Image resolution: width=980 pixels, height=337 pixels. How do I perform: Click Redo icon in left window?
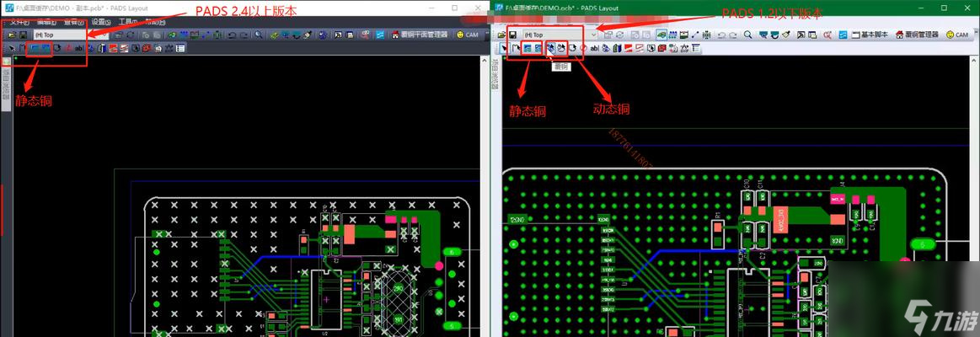[244, 35]
